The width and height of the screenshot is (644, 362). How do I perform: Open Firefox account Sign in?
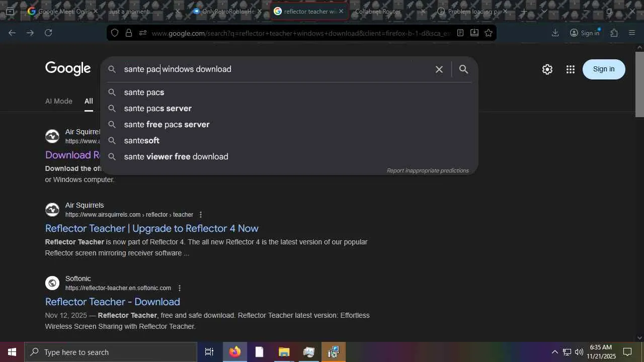(585, 33)
